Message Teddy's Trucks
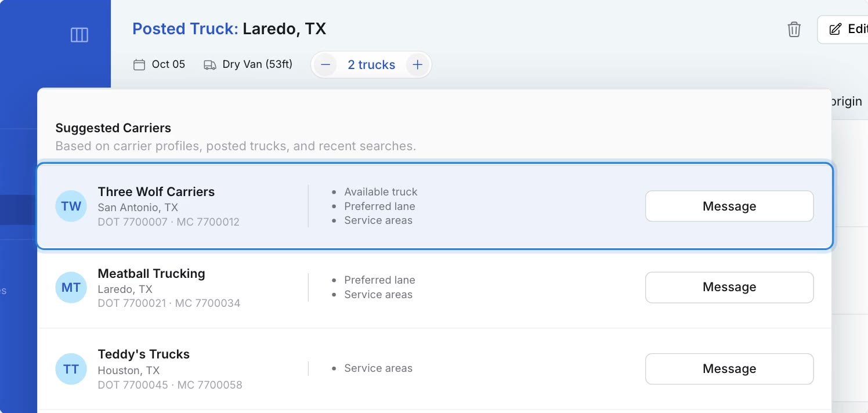The height and width of the screenshot is (413, 868). click(x=729, y=368)
